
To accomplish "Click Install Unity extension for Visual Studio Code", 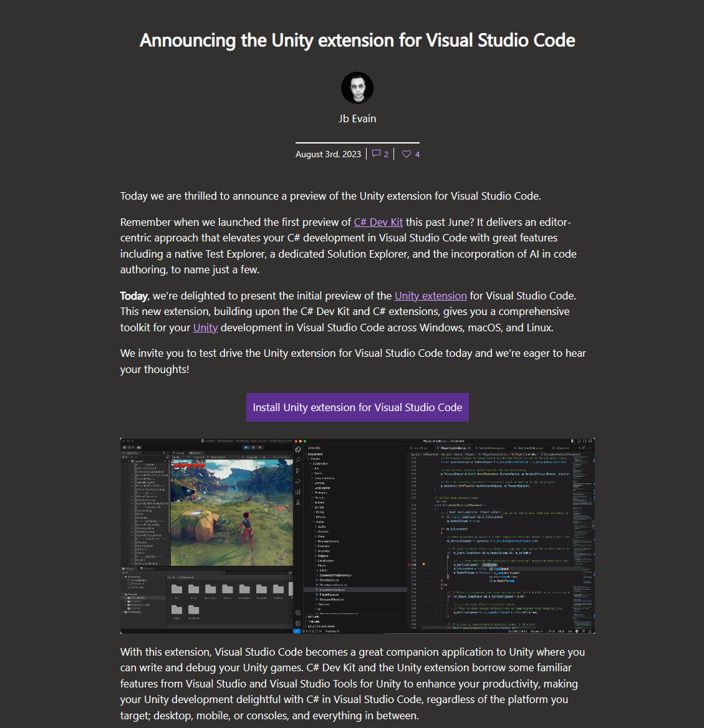I will click(x=357, y=407).
